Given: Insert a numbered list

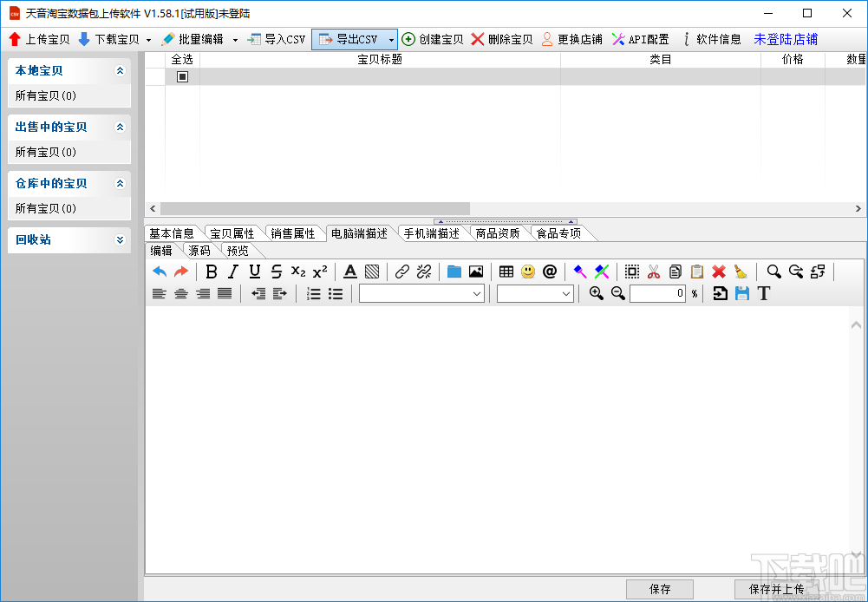Looking at the screenshot, I should pyautogui.click(x=314, y=293).
